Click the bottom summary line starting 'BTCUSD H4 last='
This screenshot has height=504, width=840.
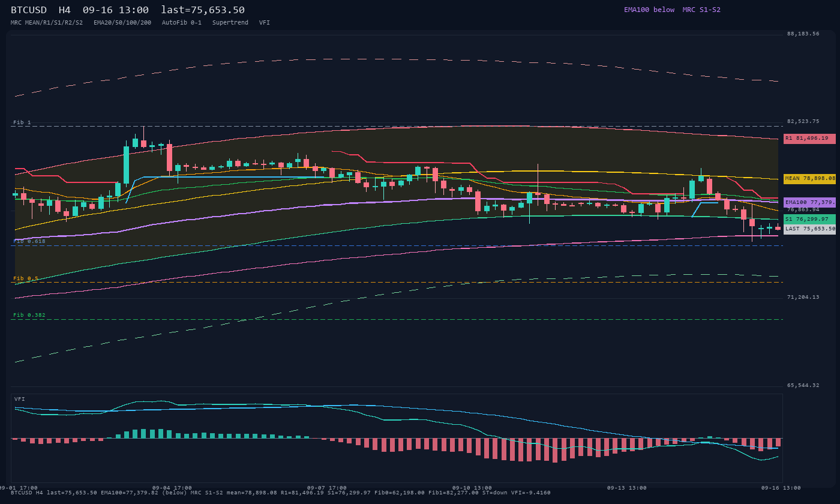(281, 493)
